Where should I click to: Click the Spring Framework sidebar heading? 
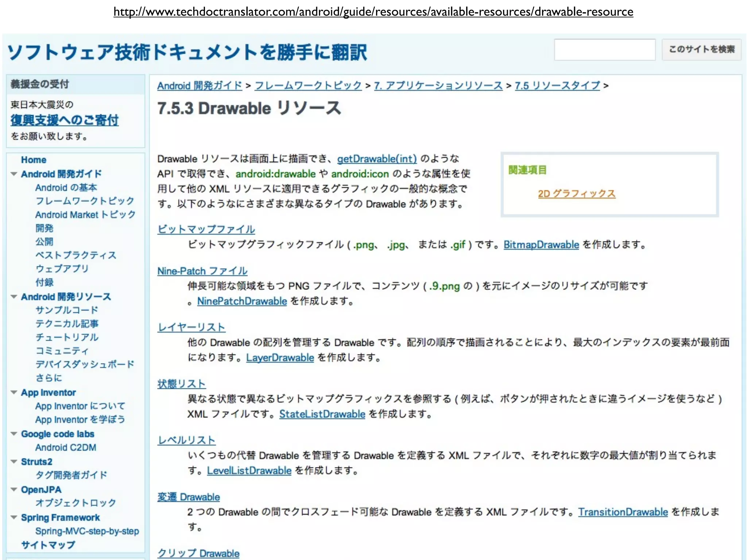(x=60, y=517)
